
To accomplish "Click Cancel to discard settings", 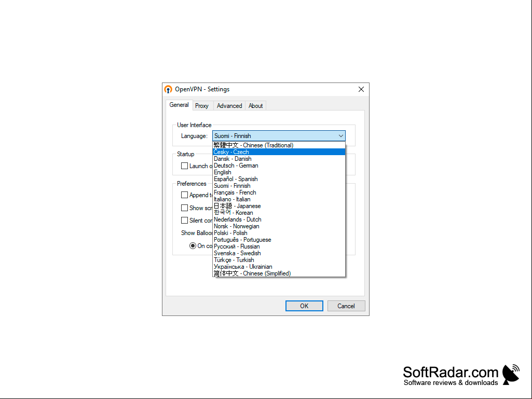I will (x=346, y=306).
